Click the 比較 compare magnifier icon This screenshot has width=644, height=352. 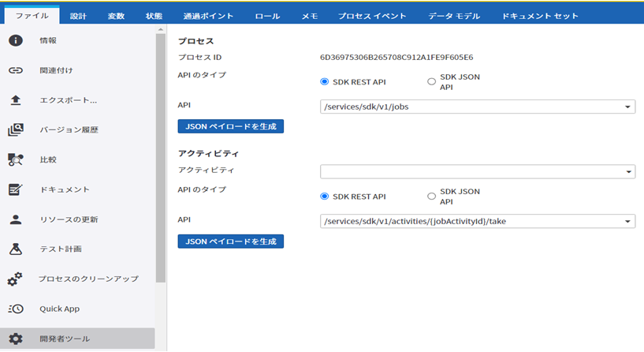[16, 159]
